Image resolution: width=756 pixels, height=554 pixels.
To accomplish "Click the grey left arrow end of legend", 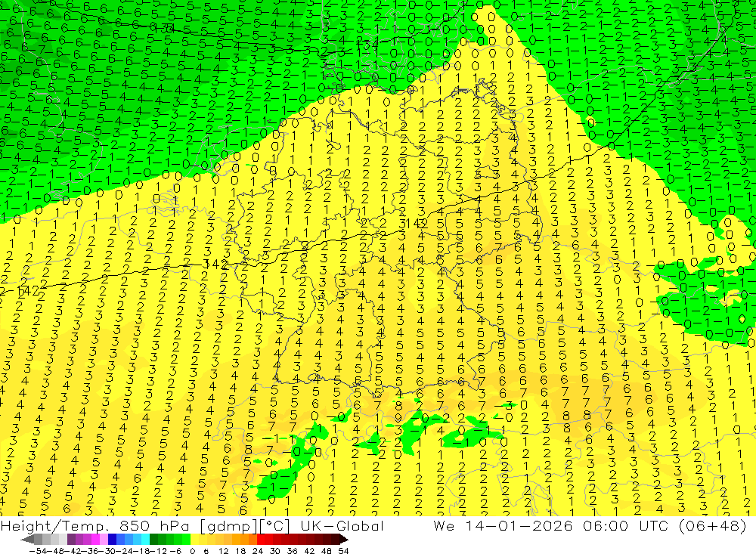I will (x=27, y=539).
